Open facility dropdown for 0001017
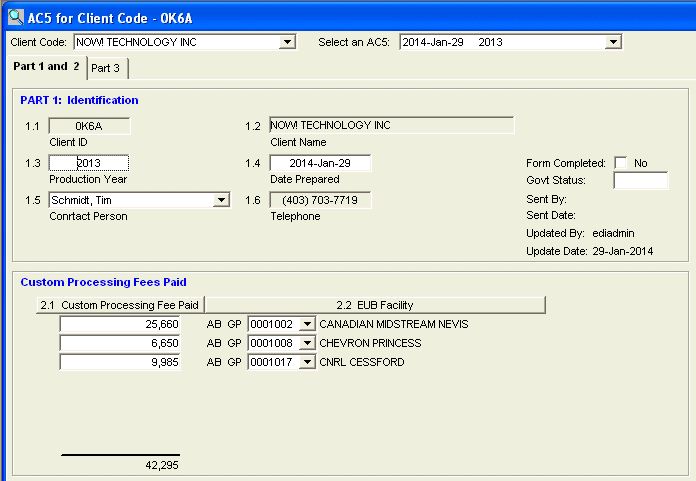696x481 pixels. click(x=307, y=362)
